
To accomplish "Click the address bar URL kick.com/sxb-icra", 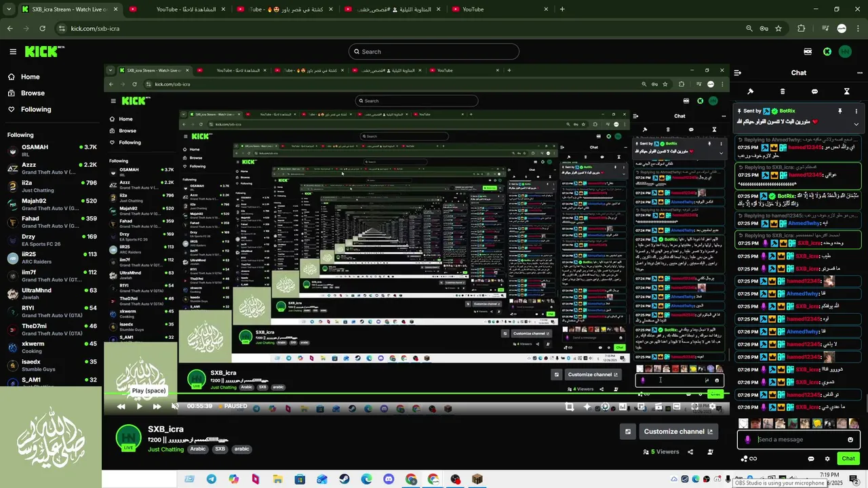I will click(95, 28).
